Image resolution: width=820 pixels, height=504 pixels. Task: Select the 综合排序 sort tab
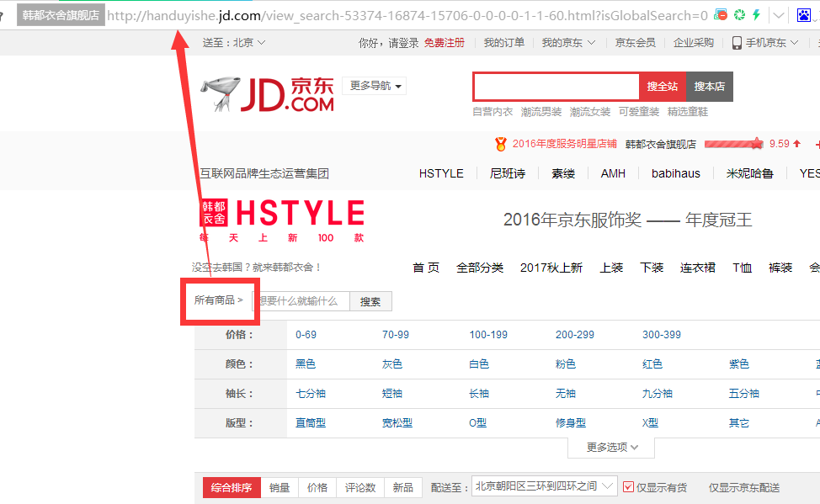(x=232, y=488)
